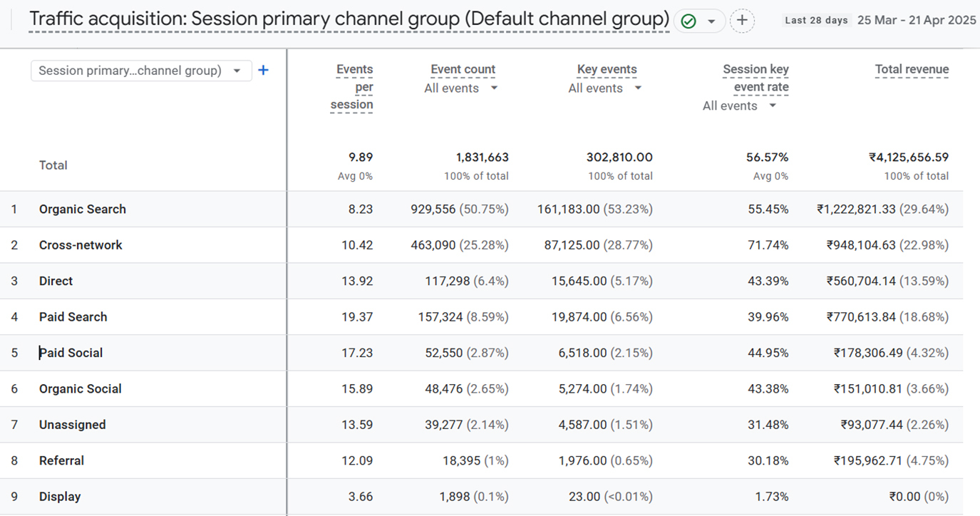
Task: Select the Direct channel row label
Action: pyautogui.click(x=56, y=282)
